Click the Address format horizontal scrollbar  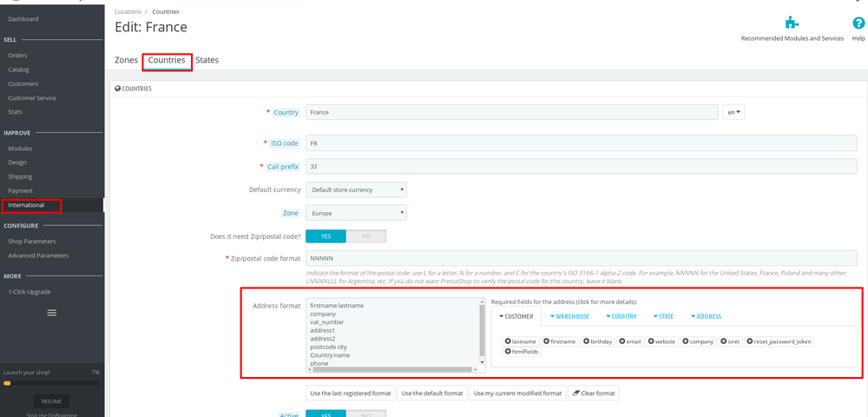point(392,369)
